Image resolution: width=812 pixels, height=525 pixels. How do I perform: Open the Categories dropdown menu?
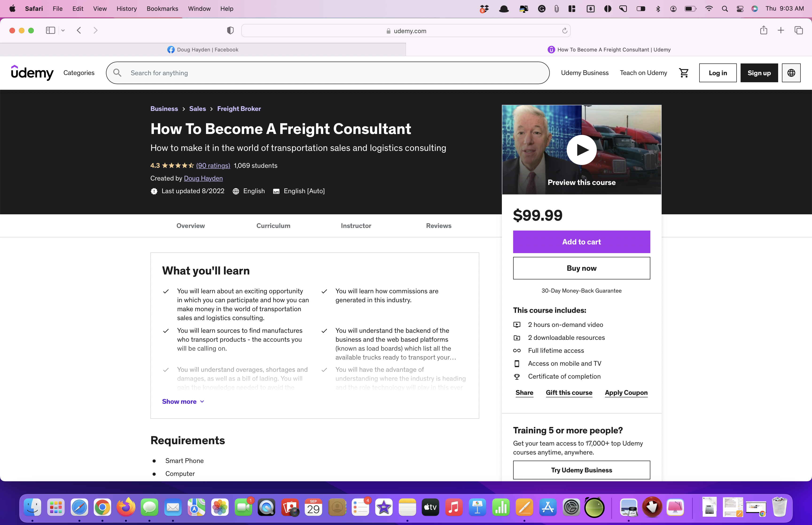79,73
